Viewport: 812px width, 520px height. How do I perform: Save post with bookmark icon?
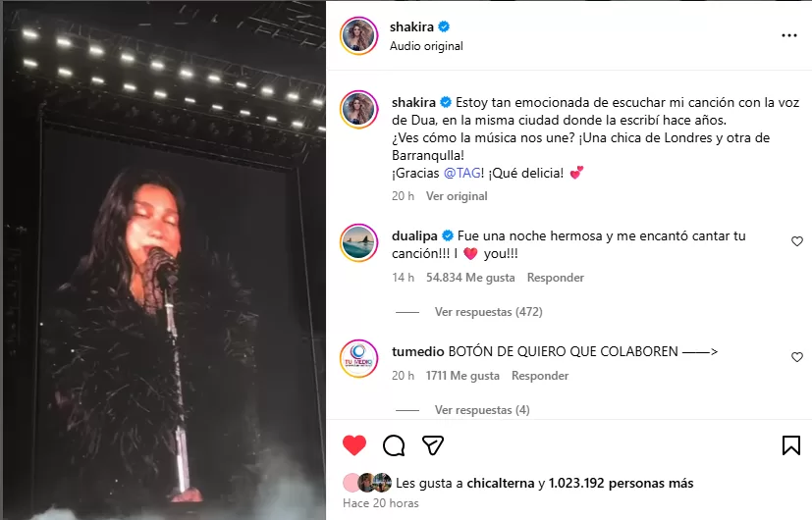click(x=790, y=445)
